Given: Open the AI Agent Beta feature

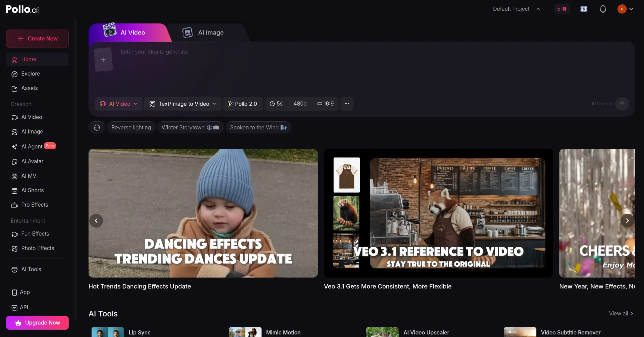Looking at the screenshot, I should point(32,146).
